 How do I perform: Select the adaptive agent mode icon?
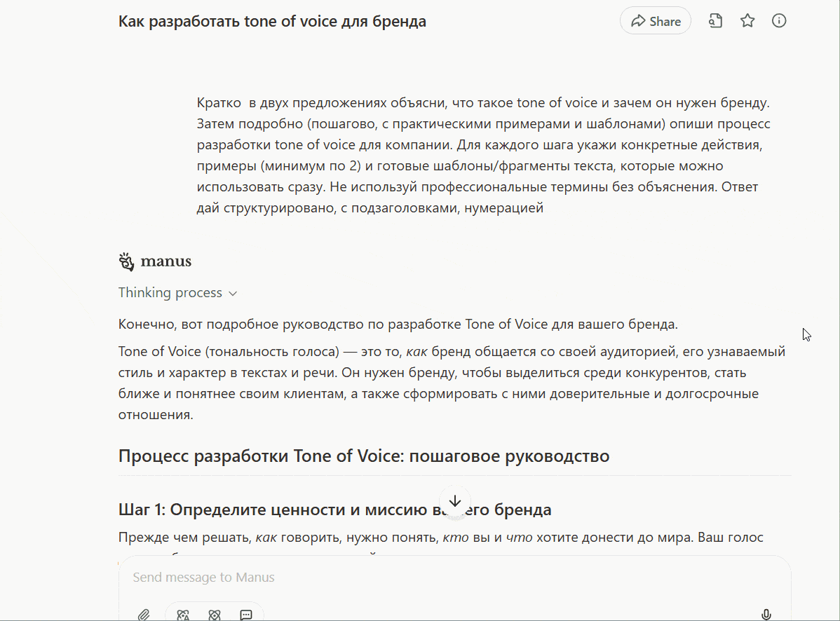pos(184,615)
